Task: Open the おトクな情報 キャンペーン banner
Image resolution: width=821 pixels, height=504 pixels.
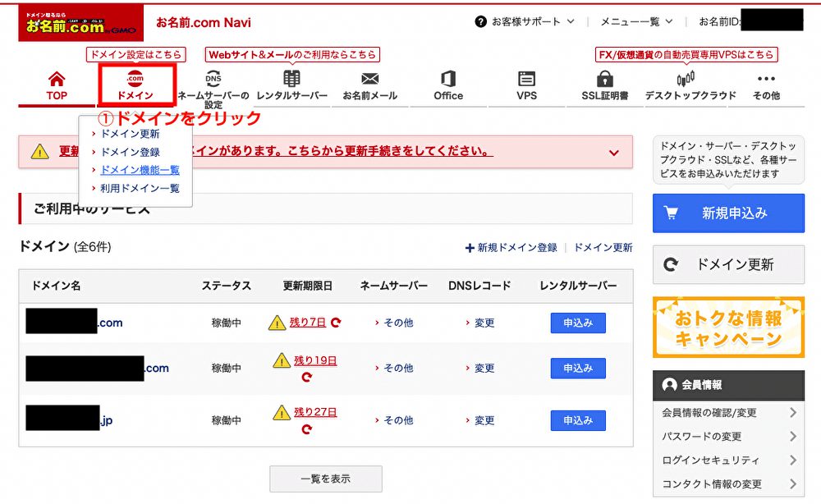Action: (728, 328)
